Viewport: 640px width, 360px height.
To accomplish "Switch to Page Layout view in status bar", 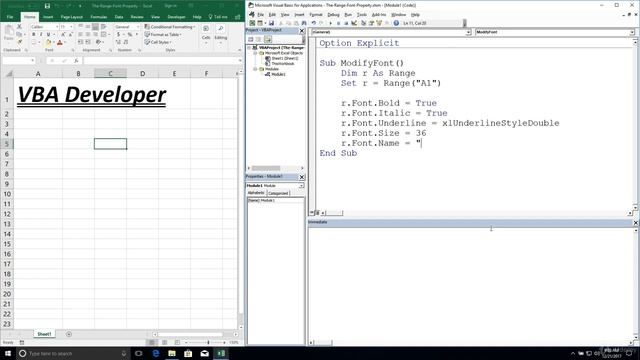I will coord(164,342).
